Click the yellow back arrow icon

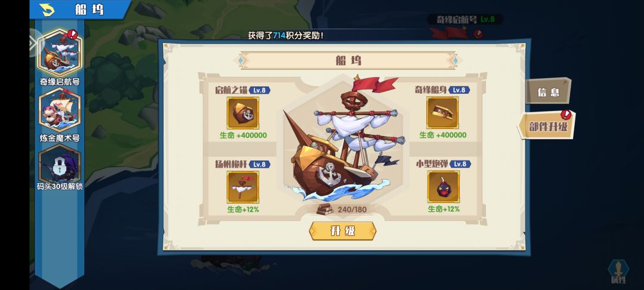48,9
